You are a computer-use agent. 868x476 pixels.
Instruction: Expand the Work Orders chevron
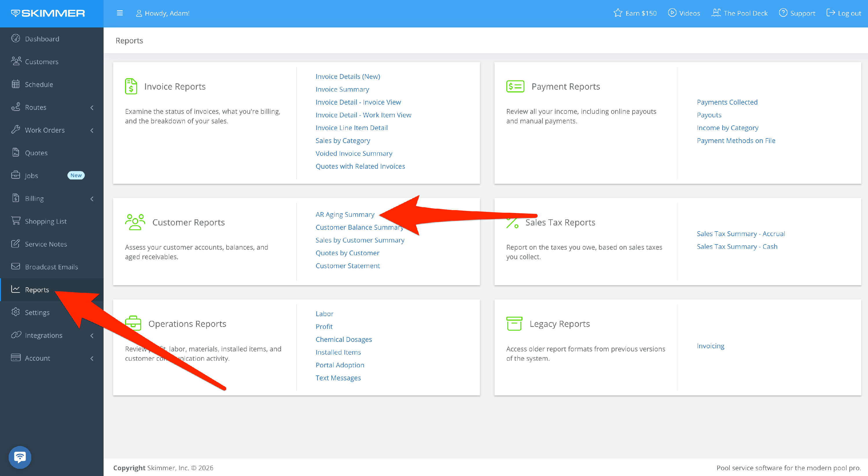coord(92,130)
